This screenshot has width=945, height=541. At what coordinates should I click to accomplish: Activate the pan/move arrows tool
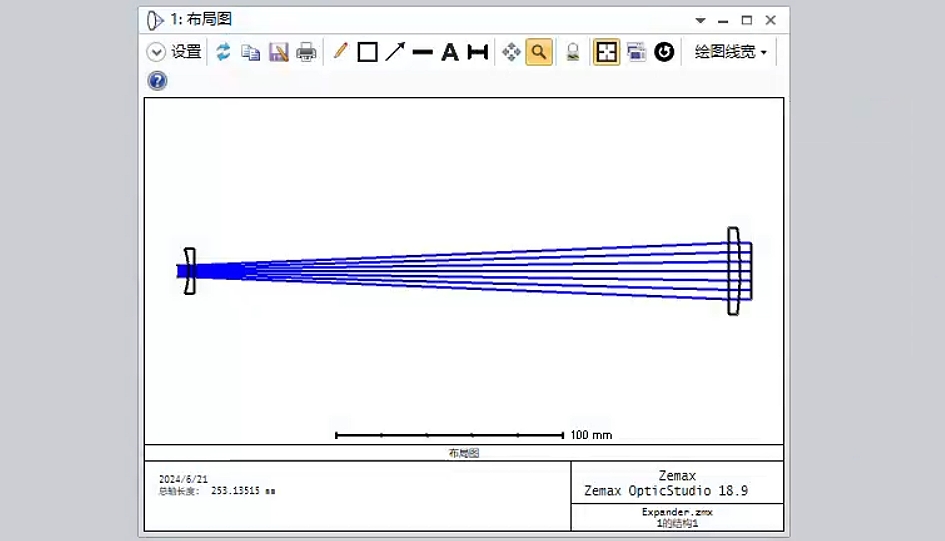point(511,52)
